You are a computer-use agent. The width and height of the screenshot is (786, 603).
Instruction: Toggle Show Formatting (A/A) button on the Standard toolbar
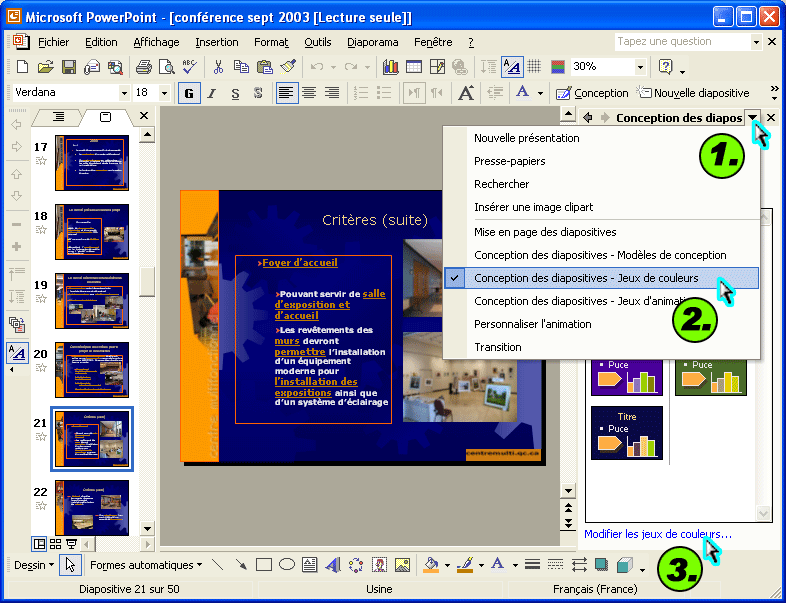(512, 67)
